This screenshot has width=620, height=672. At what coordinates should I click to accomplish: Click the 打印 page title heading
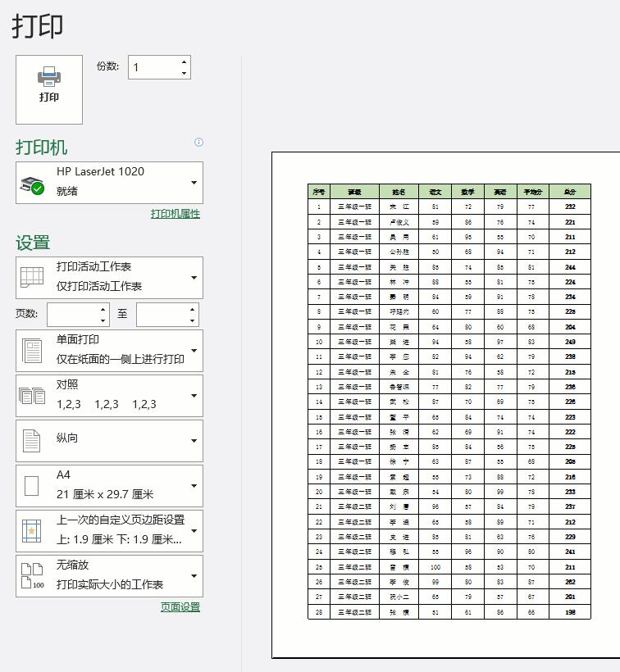(x=38, y=26)
